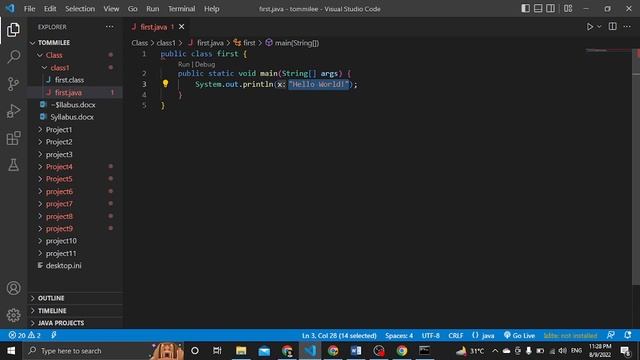Open the Explorer view in activity bar
Viewport: 640px width, 360px height.
click(13, 30)
